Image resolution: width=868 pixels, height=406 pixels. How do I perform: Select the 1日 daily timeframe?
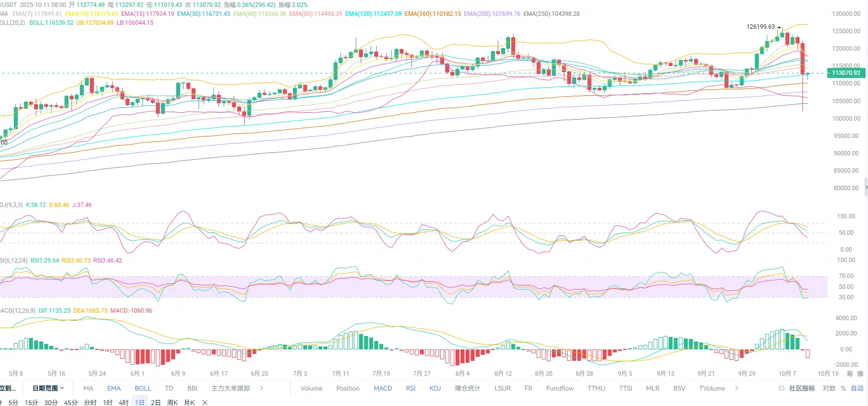[140, 403]
